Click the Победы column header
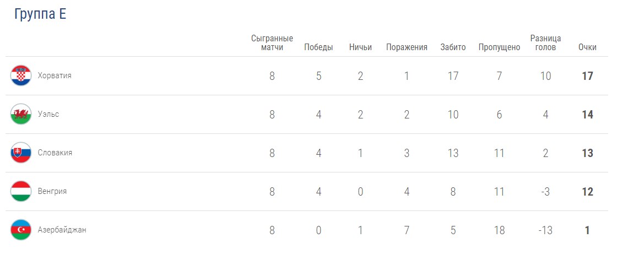This screenshot has height=254, width=644. tap(318, 47)
